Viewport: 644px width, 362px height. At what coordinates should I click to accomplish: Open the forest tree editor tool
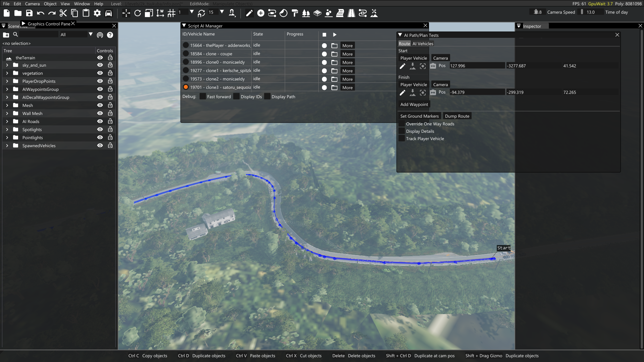click(306, 13)
